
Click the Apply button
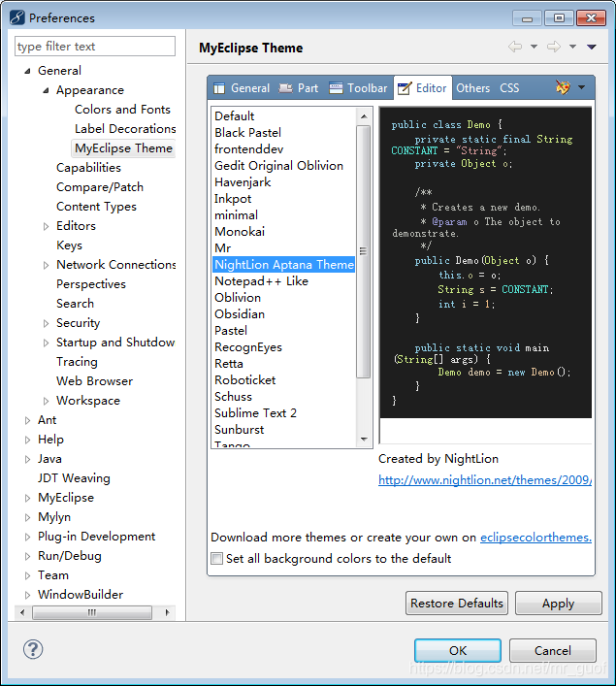point(558,604)
